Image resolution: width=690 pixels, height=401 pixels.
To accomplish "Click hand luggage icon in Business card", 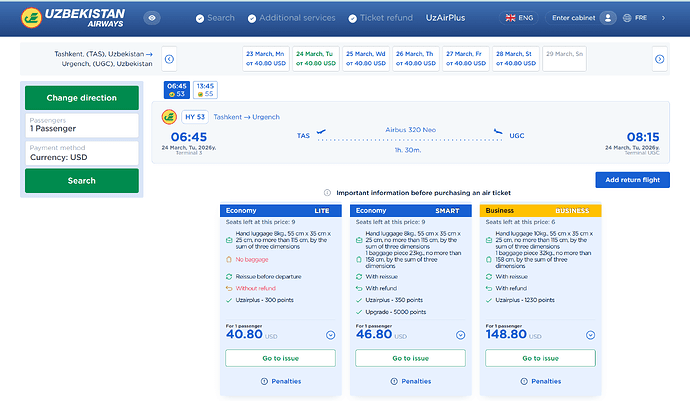I will tap(488, 240).
